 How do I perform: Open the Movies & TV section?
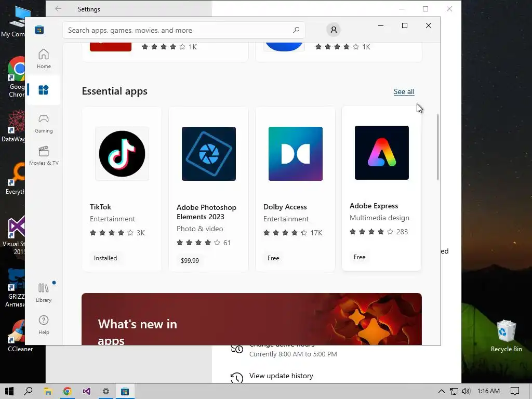point(44,155)
